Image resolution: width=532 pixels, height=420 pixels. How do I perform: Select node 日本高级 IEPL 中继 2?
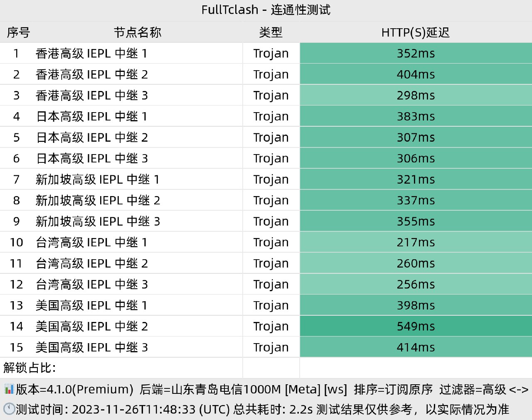(92, 137)
